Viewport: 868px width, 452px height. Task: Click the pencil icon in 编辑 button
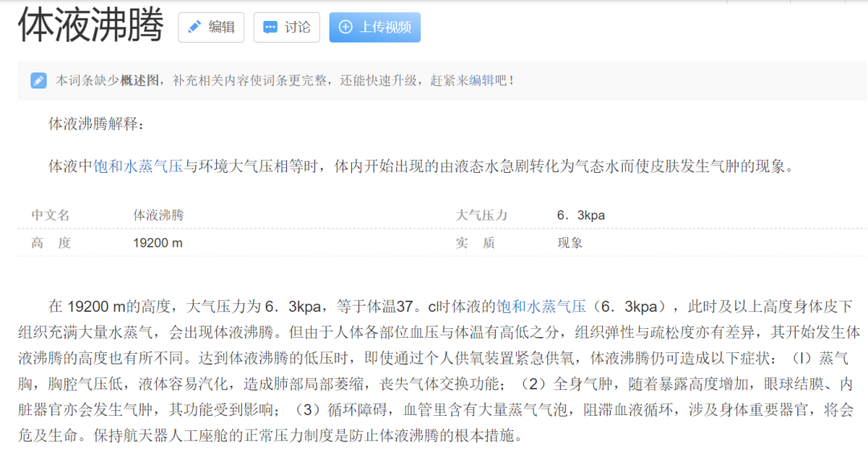pyautogui.click(x=194, y=27)
